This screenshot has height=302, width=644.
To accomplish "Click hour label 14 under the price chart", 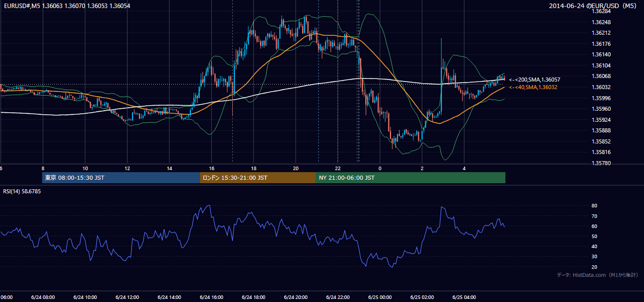I will (x=169, y=169).
